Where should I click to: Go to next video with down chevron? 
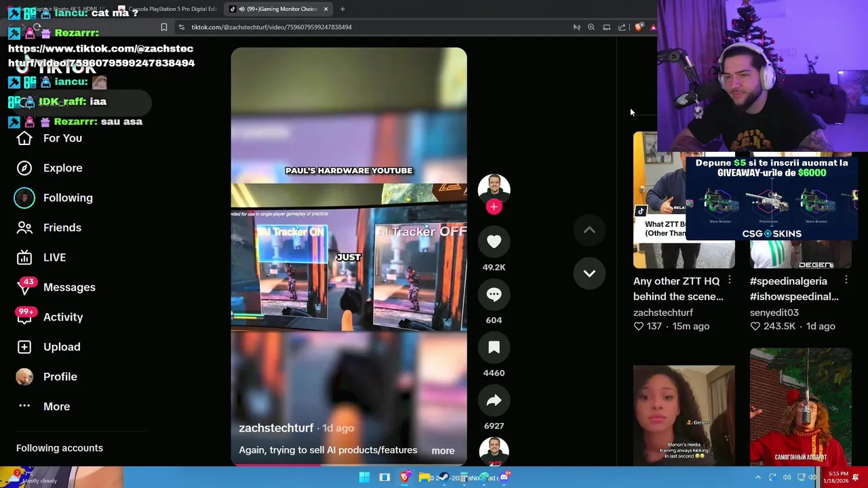(589, 273)
